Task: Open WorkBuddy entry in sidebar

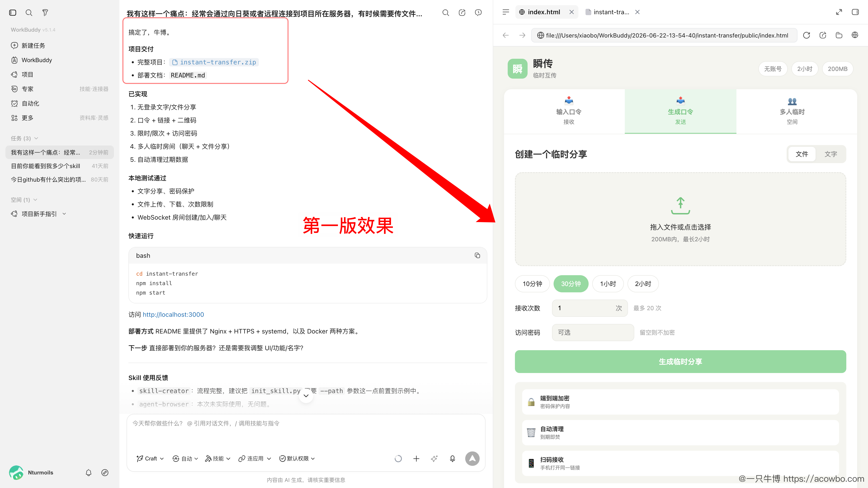Action: pyautogui.click(x=32, y=60)
